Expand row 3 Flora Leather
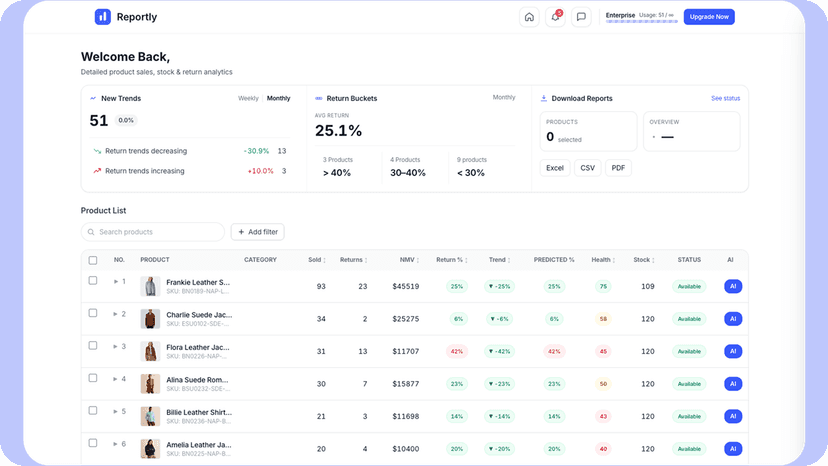828x466 pixels. click(x=116, y=347)
